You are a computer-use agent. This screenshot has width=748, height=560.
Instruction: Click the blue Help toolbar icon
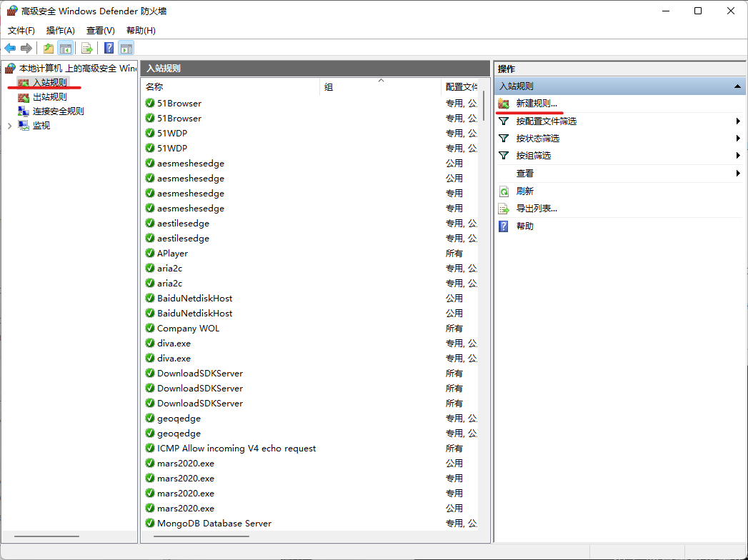coord(109,48)
